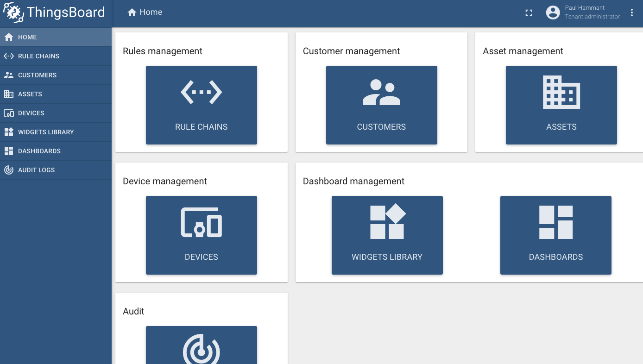
Task: Click the DEVICES card label
Action: click(x=201, y=257)
